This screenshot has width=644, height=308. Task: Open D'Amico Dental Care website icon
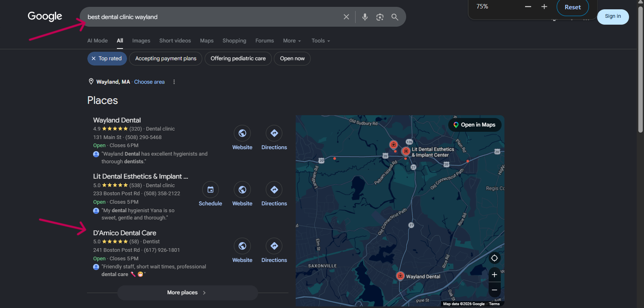coord(242,246)
